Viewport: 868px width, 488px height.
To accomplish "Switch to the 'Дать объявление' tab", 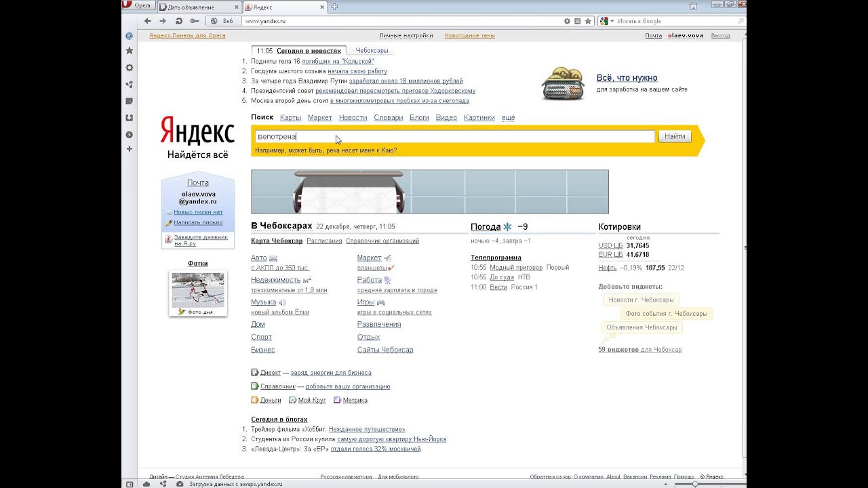I will pos(199,7).
